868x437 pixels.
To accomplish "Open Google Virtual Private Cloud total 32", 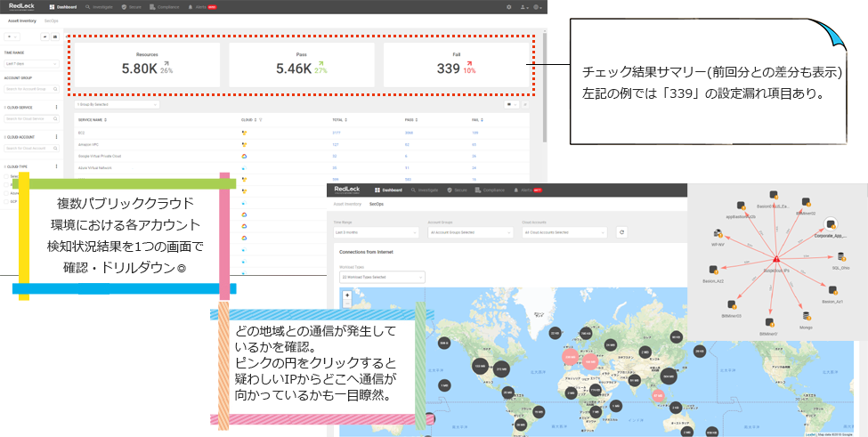I will [x=335, y=156].
